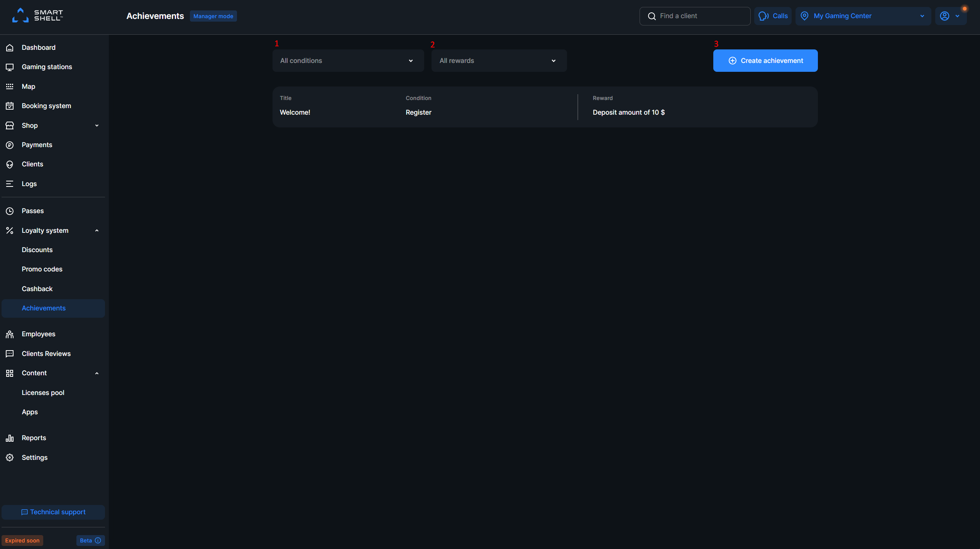The width and height of the screenshot is (980, 549).
Task: Open the Booking system
Action: click(x=46, y=106)
